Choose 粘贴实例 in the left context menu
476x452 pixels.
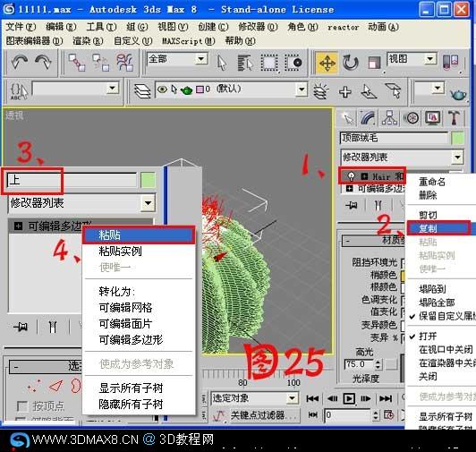(139, 252)
